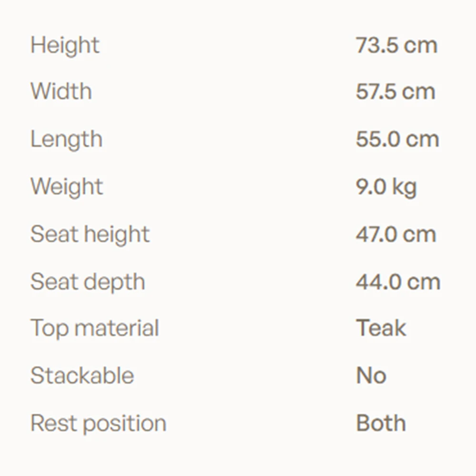Select the Teak material value
476x476 pixels.
tap(381, 327)
